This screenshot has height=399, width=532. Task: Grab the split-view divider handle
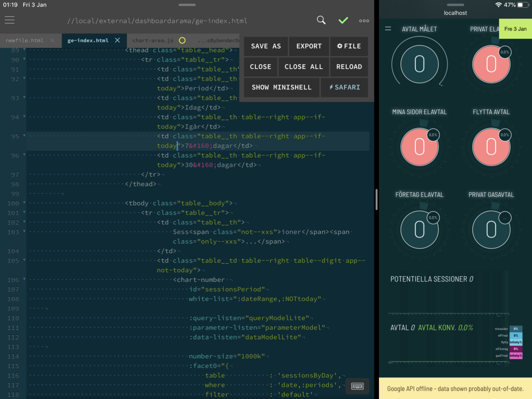point(376,199)
